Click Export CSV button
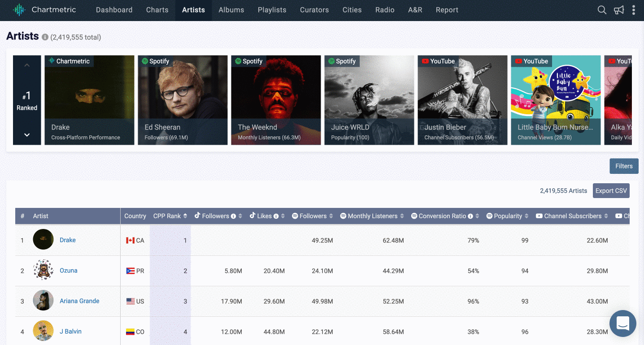This screenshot has width=644, height=345. tap(611, 190)
